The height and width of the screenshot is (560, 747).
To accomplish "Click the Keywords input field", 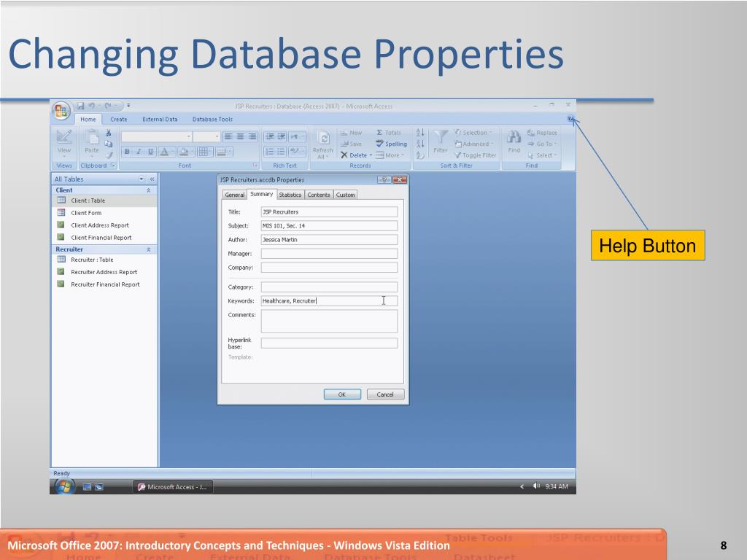I will [329, 301].
